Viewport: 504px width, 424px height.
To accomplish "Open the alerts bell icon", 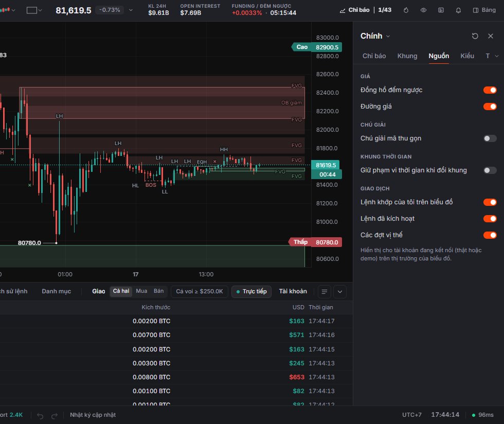I will (458, 10).
